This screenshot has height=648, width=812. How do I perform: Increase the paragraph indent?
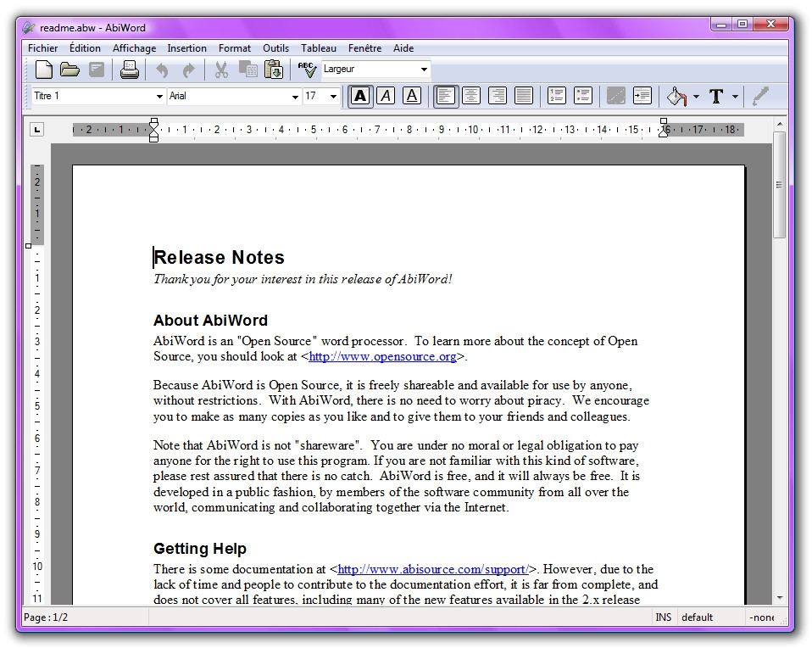(642, 96)
